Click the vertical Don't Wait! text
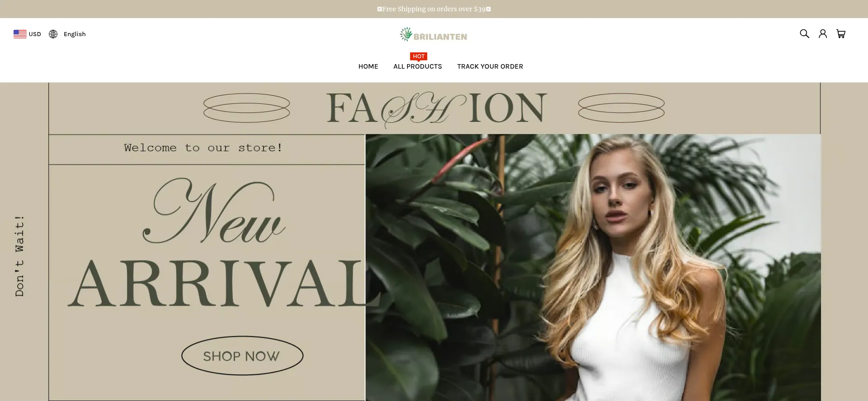Viewport: 868px width, 401px height. [19, 256]
